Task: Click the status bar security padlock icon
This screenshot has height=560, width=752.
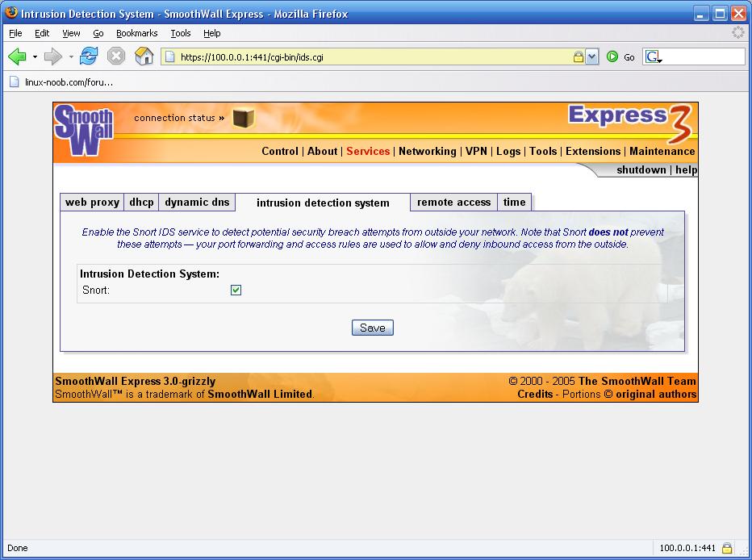Action: tap(727, 548)
